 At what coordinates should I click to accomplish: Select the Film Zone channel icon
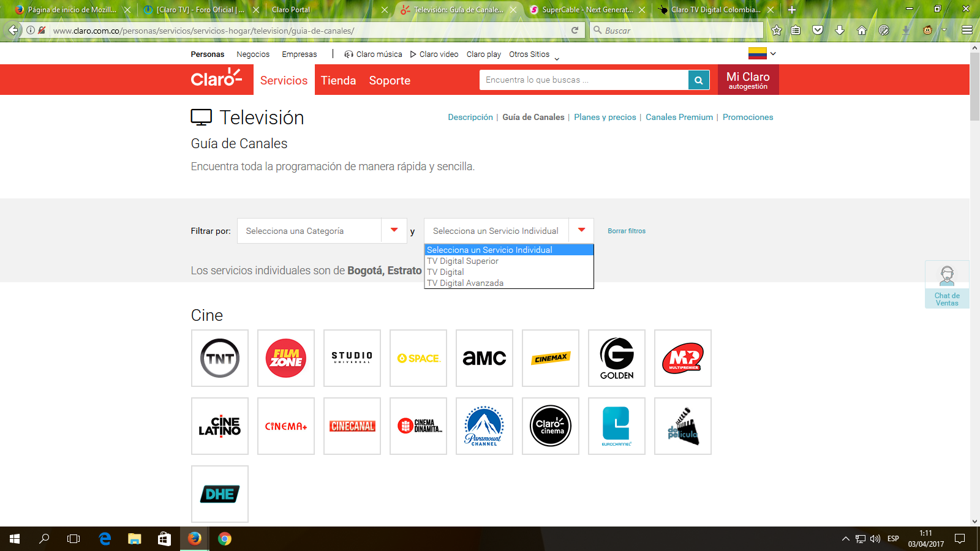[x=286, y=358]
